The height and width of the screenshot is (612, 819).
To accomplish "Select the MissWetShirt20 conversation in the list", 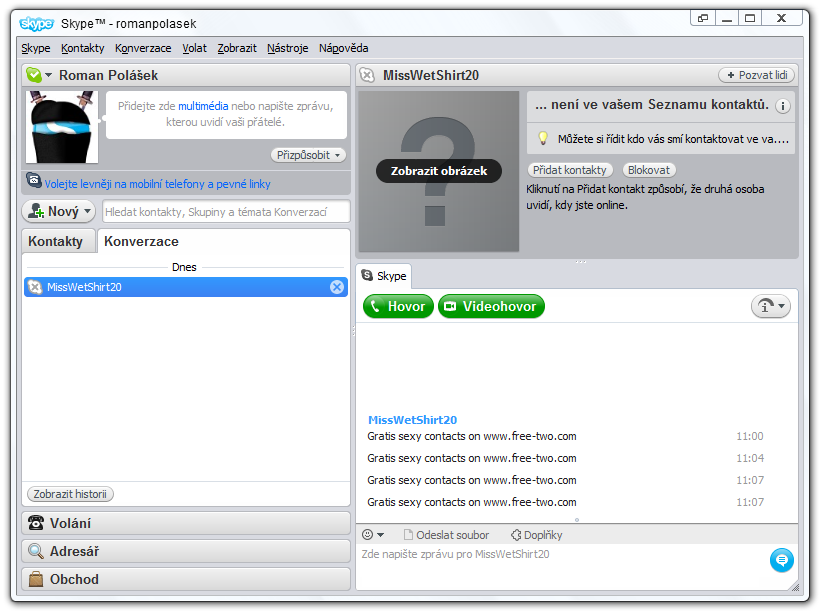I will (185, 287).
